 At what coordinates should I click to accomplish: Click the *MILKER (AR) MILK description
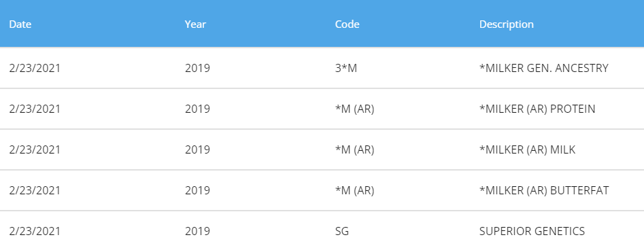(527, 150)
